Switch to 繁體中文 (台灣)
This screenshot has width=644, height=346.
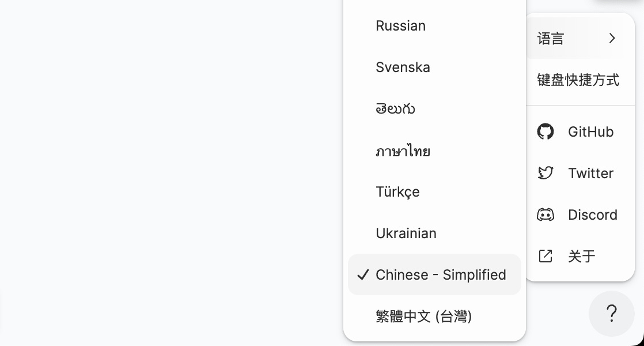pyautogui.click(x=424, y=316)
